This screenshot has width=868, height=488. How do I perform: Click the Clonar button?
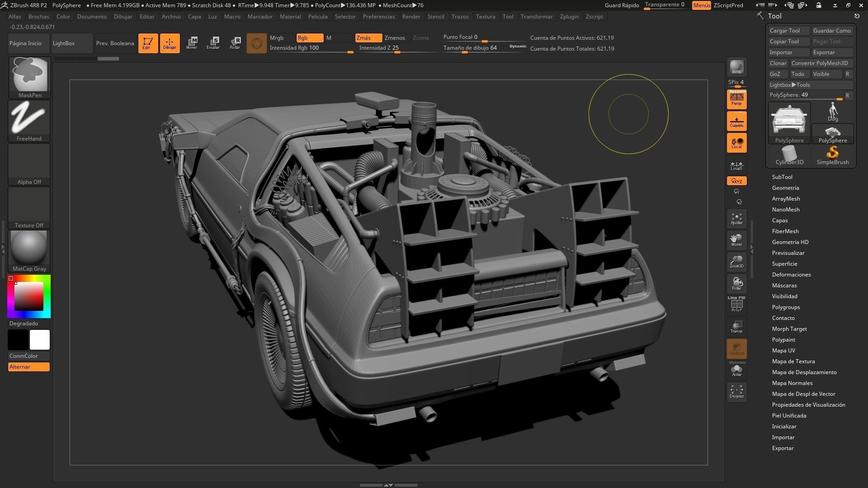tap(778, 63)
